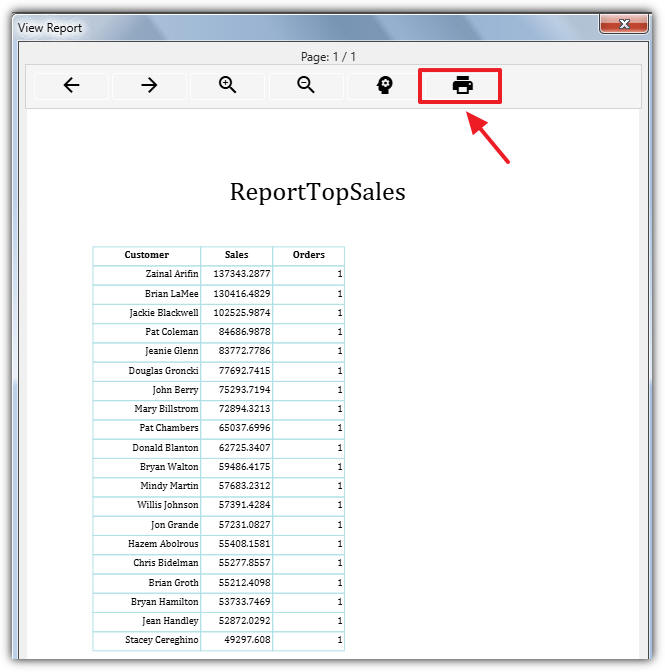Click the View Report title bar text
Viewport: 665px width, 672px height.
(x=50, y=28)
